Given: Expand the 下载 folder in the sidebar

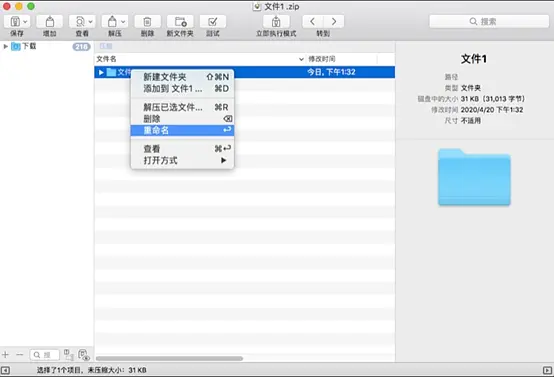Looking at the screenshot, I should coord(5,46).
